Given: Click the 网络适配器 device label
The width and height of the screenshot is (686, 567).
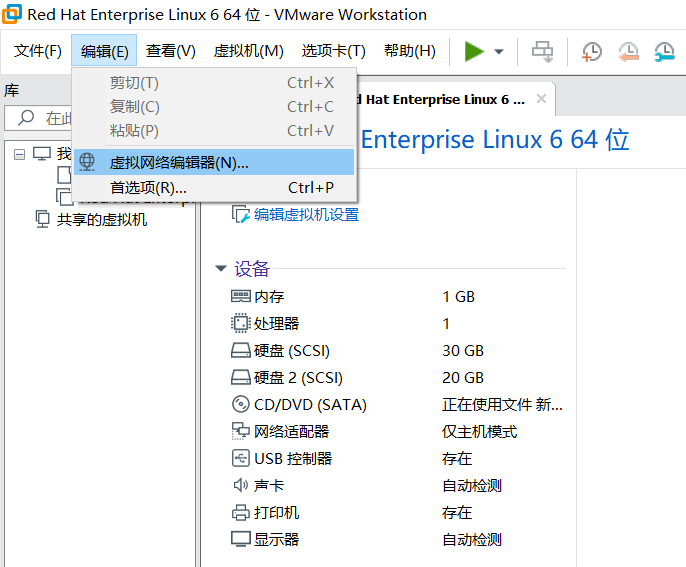Looking at the screenshot, I should tap(291, 432).
